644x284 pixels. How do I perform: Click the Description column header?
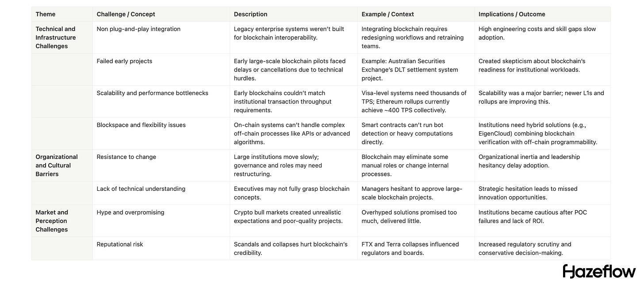point(250,14)
